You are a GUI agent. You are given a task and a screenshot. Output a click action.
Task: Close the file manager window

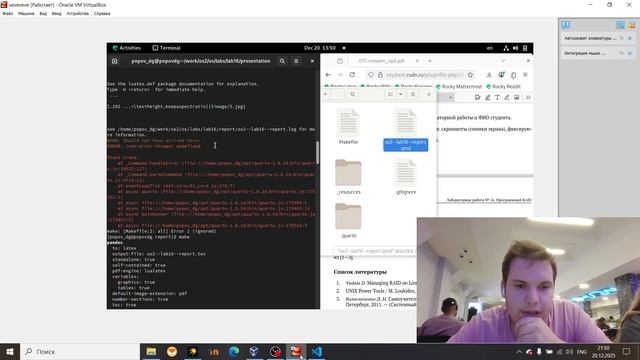[x=429, y=94]
